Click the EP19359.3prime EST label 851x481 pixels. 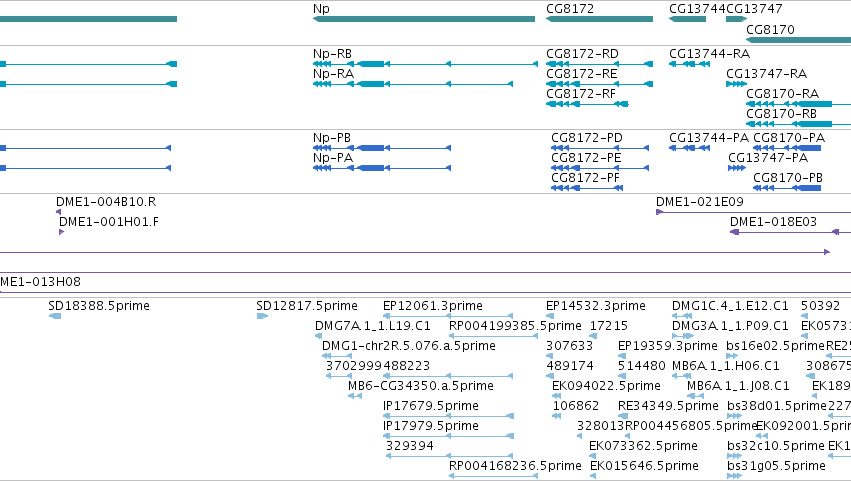(668, 346)
